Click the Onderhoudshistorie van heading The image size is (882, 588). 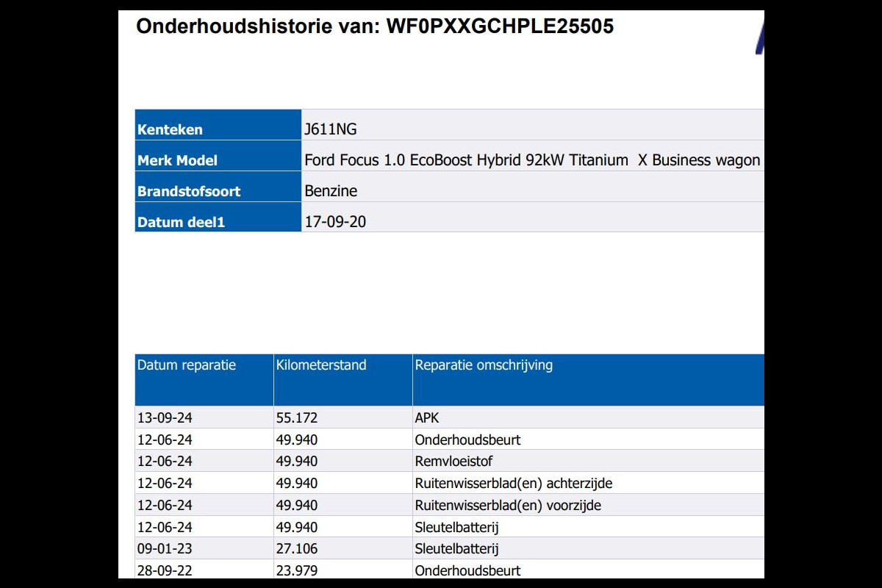(x=375, y=27)
